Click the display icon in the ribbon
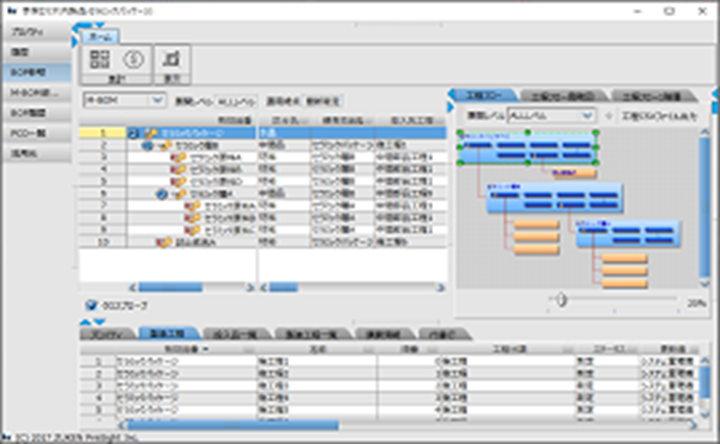 tap(171, 59)
